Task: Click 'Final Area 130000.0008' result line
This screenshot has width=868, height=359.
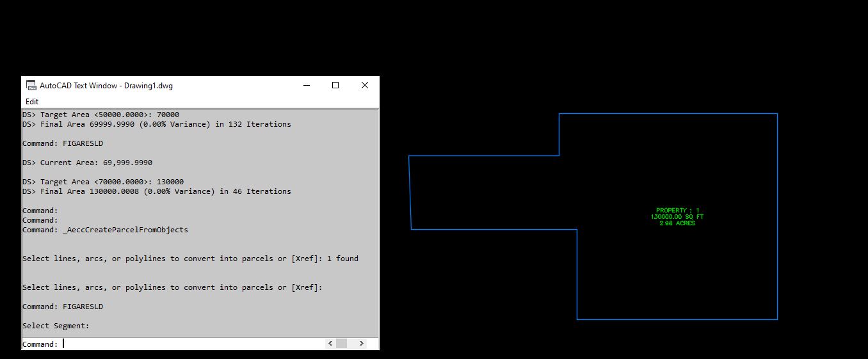Action: [156, 191]
